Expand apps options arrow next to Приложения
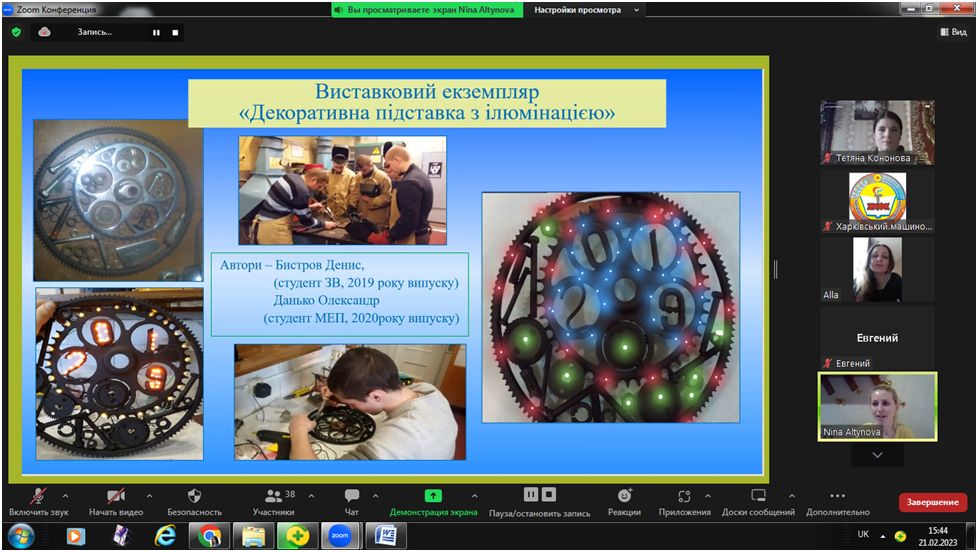This screenshot has height=552, width=978. [x=707, y=496]
